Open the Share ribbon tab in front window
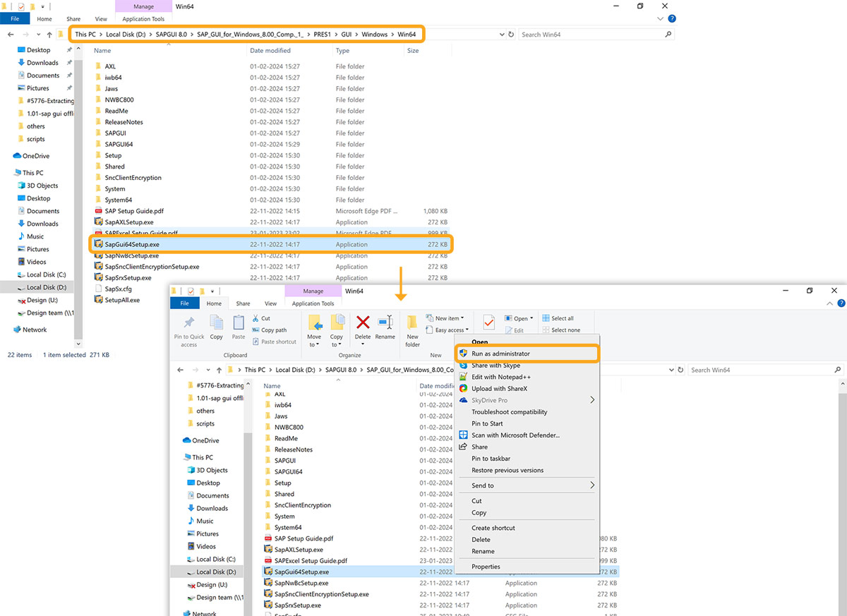This screenshot has height=616, width=847. tap(243, 303)
